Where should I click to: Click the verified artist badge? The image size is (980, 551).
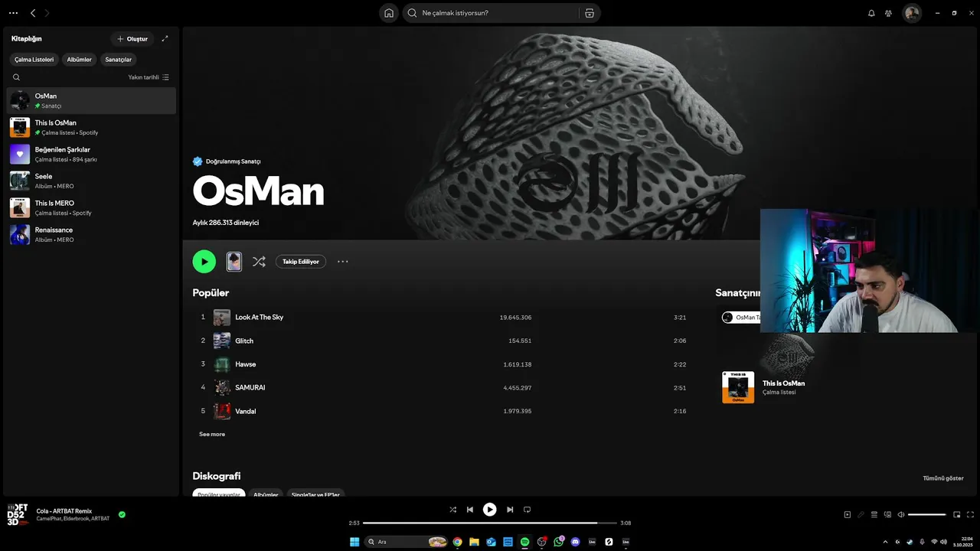pos(198,161)
